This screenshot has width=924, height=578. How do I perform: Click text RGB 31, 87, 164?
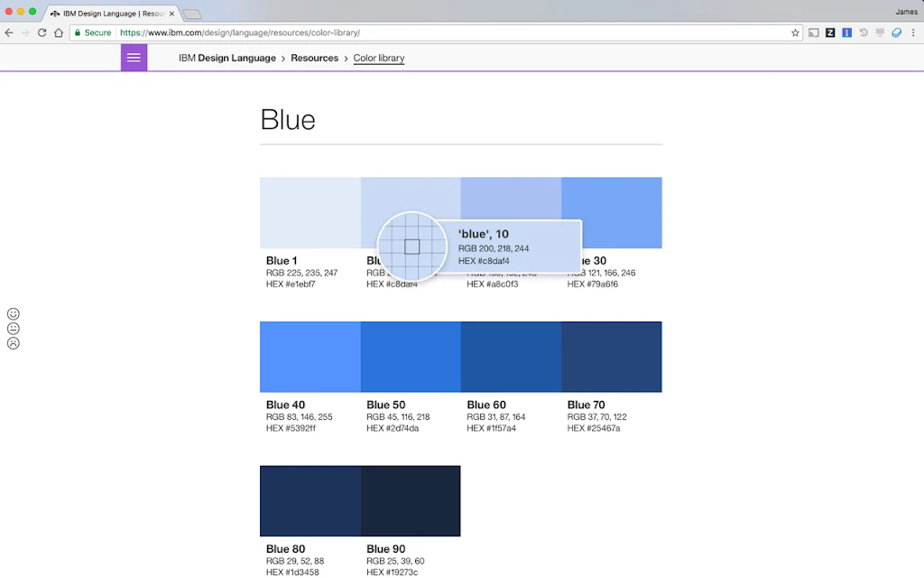tap(496, 416)
